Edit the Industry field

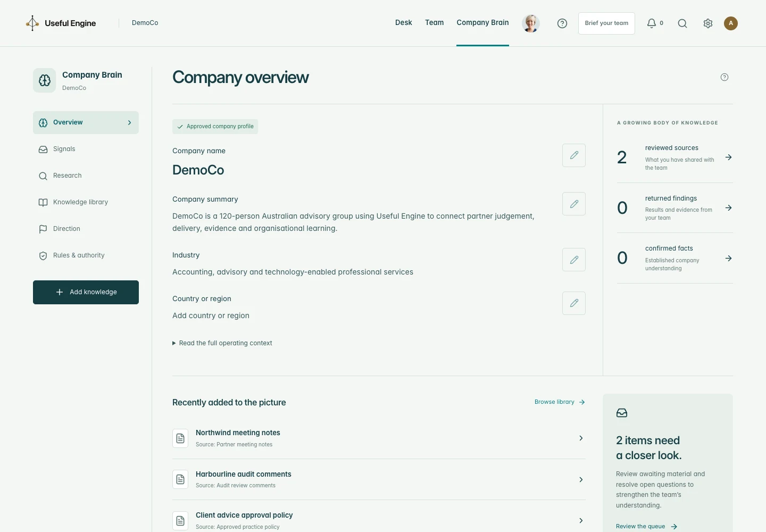coord(574,260)
